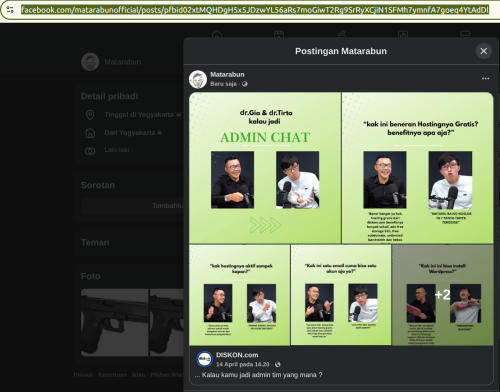Click the 'Iklan' footer link
This screenshot has height=392, width=500.
click(x=138, y=375)
